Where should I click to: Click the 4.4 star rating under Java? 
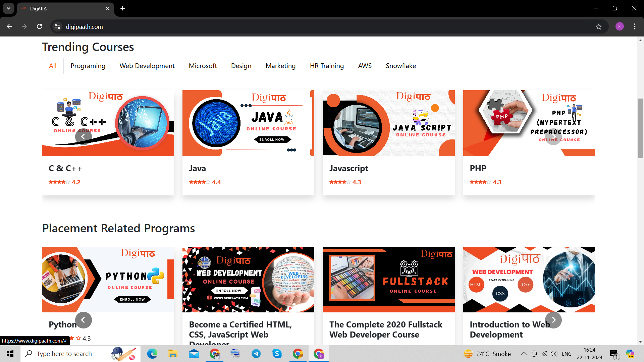(205, 182)
